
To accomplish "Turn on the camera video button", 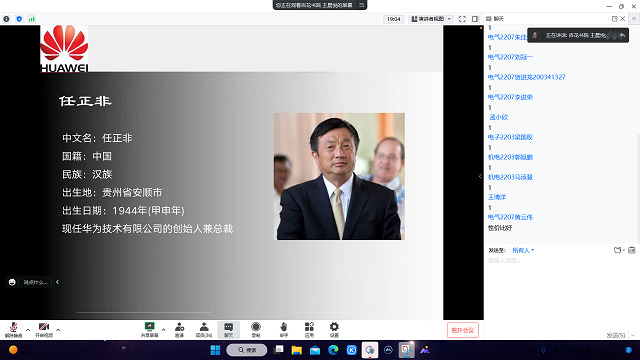I will [44, 329].
